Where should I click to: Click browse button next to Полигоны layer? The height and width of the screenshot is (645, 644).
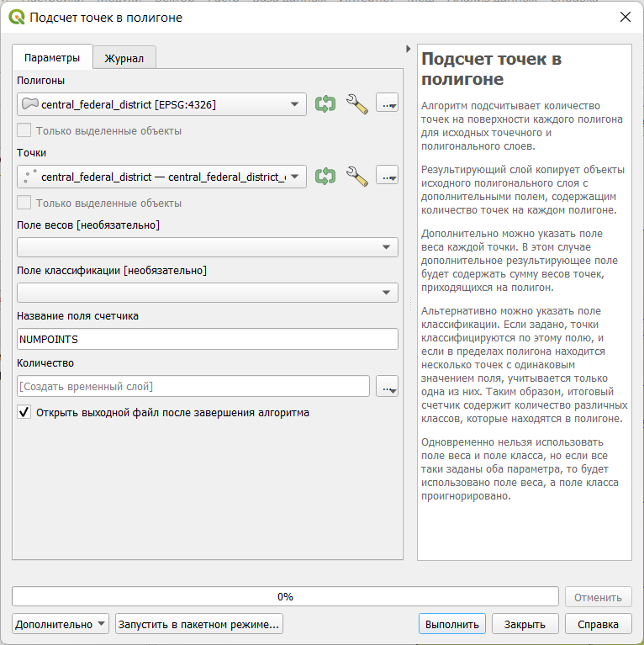point(387,104)
